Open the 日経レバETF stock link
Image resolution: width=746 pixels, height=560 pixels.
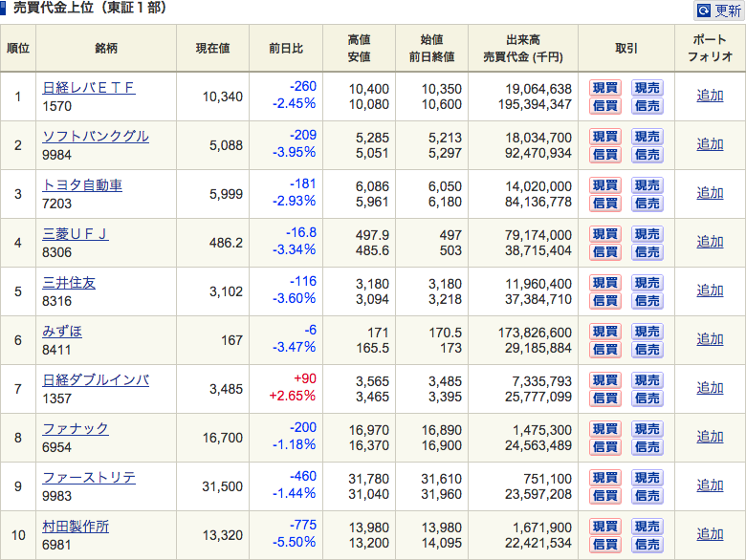[88, 88]
